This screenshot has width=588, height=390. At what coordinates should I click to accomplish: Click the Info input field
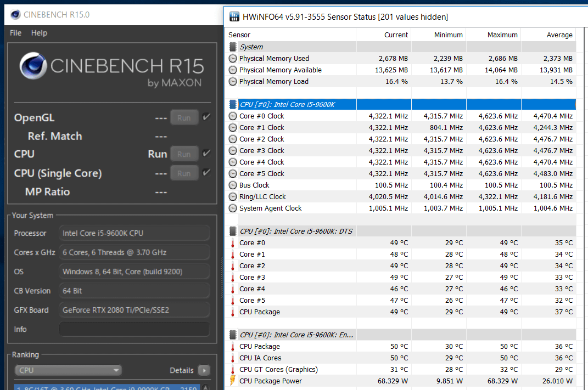[135, 329]
